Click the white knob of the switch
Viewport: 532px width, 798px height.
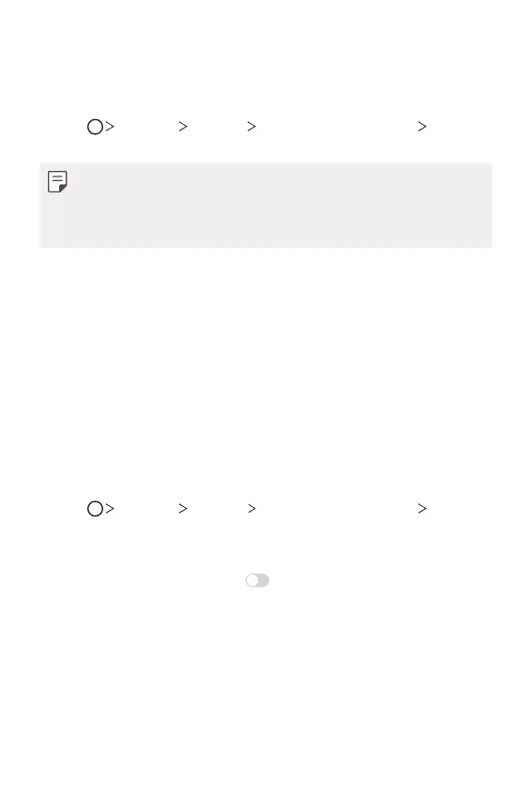(252, 581)
